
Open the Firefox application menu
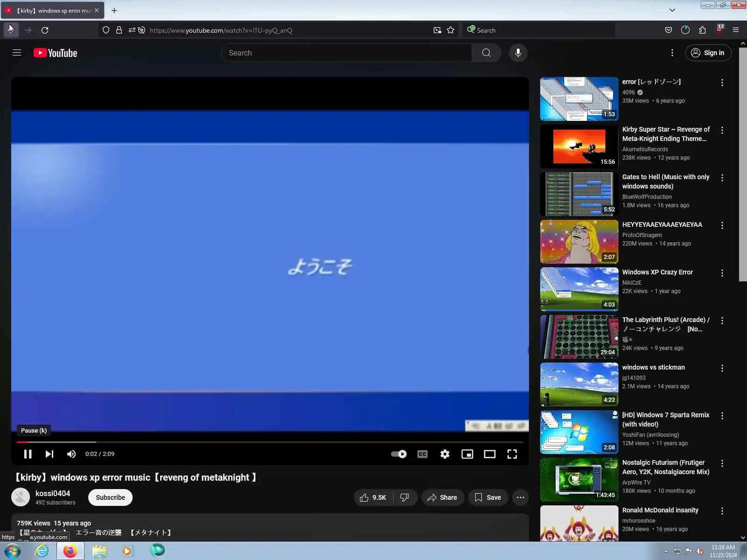[x=736, y=30]
